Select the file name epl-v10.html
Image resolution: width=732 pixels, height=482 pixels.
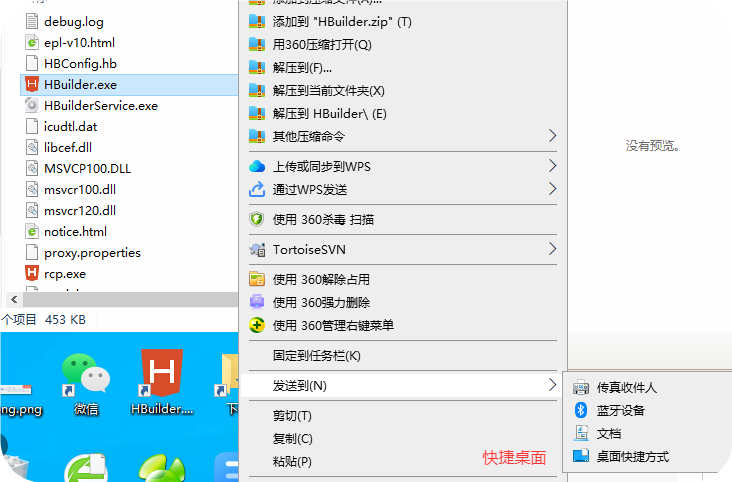(79, 43)
